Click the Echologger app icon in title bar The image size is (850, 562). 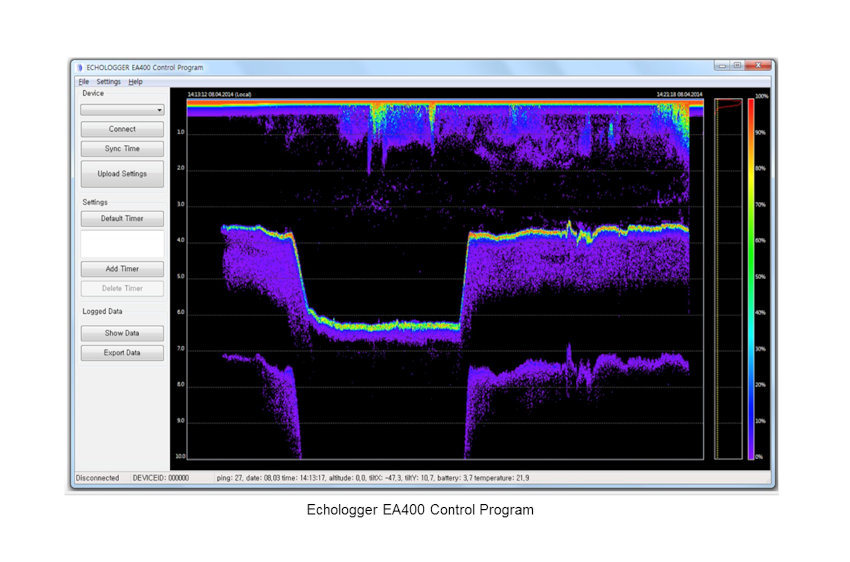80,68
